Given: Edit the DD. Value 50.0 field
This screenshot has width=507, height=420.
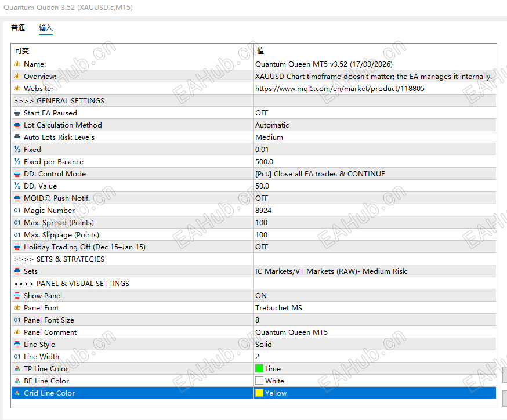Looking at the screenshot, I should click(375, 186).
